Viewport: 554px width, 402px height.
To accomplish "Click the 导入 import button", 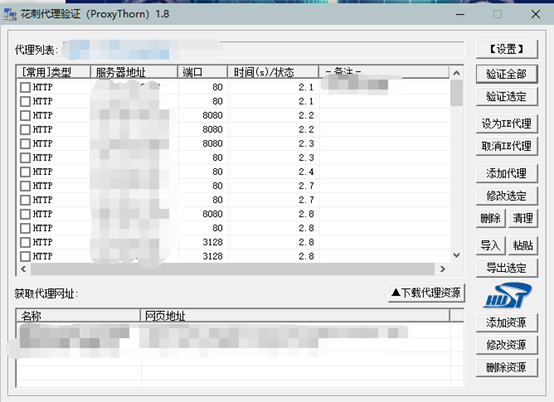I will click(491, 245).
